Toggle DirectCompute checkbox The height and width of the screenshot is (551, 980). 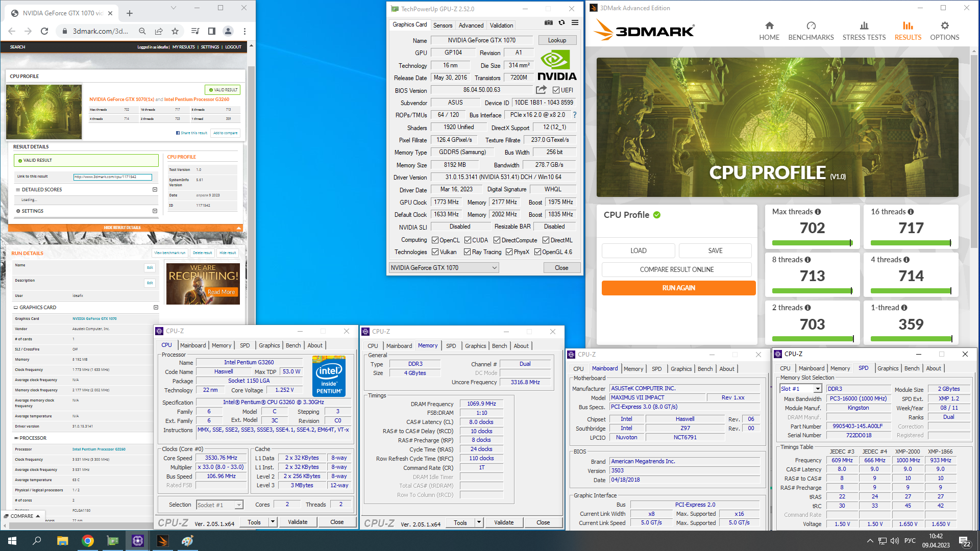point(497,240)
